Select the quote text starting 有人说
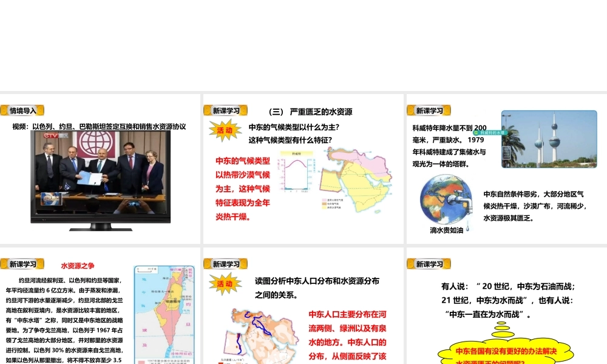The height and width of the screenshot is (364, 607). [x=507, y=300]
